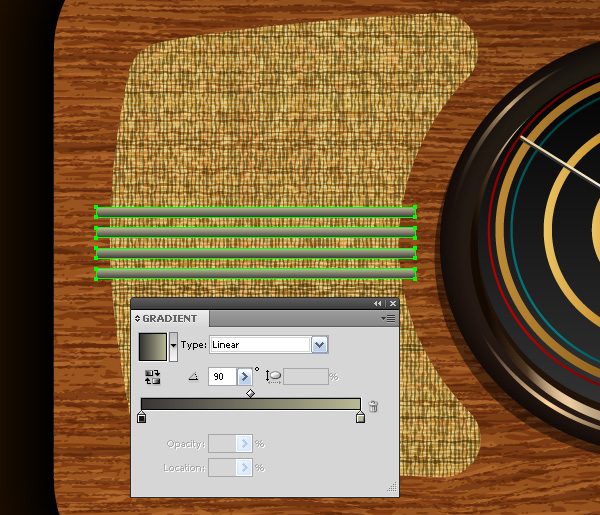Click the gradient slider bar

251,404
